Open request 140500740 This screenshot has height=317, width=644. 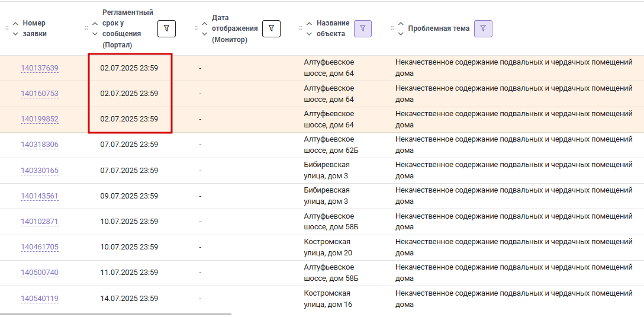click(x=40, y=273)
